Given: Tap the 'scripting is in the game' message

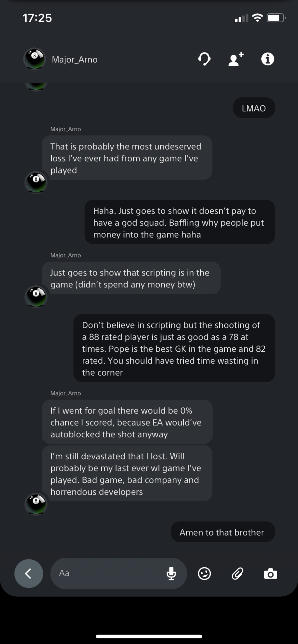Looking at the screenshot, I should click(131, 278).
